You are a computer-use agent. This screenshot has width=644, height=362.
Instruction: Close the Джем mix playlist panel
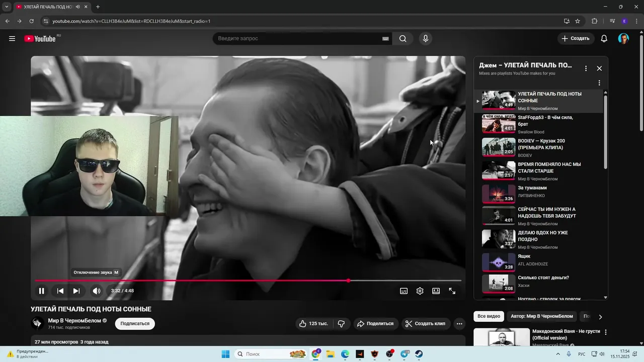coord(599,68)
